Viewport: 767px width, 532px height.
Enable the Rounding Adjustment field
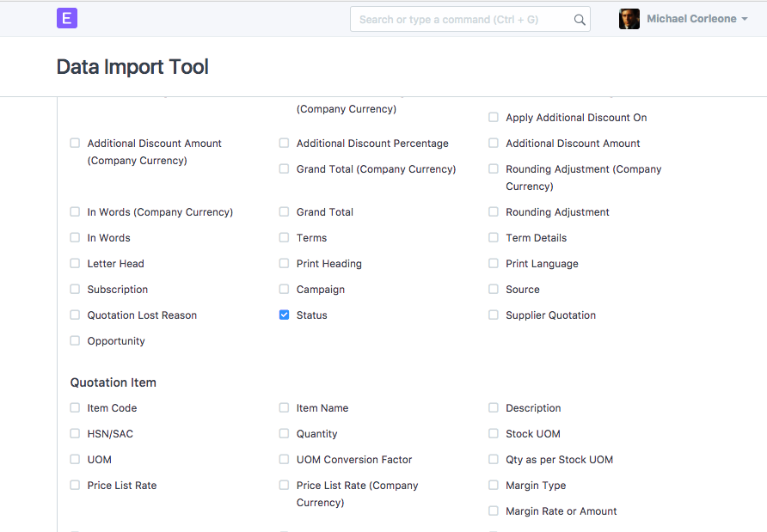coord(493,211)
